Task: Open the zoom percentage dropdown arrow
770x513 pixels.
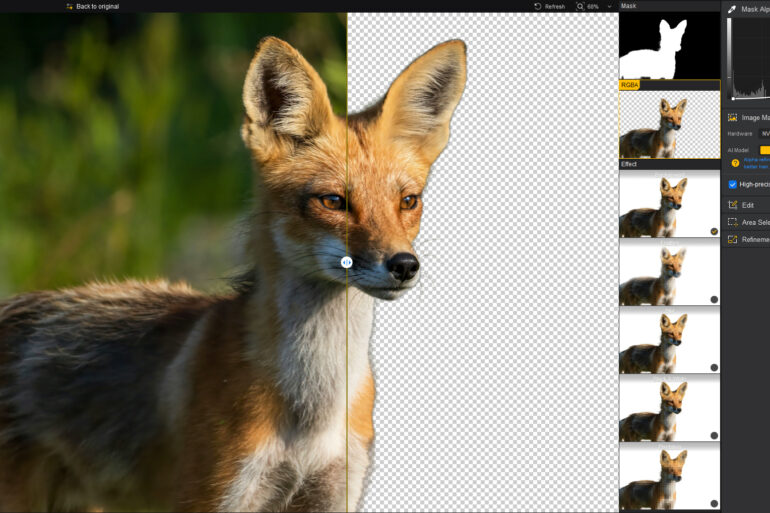Action: point(609,6)
